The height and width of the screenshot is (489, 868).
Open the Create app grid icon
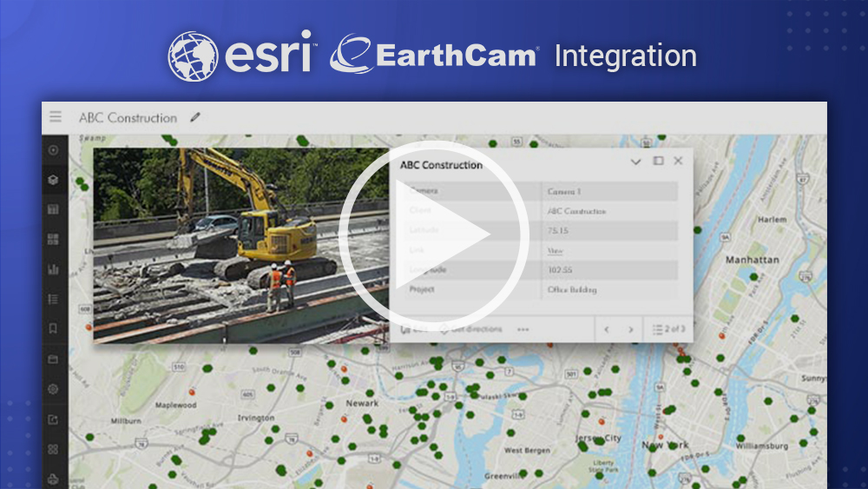coord(53,449)
